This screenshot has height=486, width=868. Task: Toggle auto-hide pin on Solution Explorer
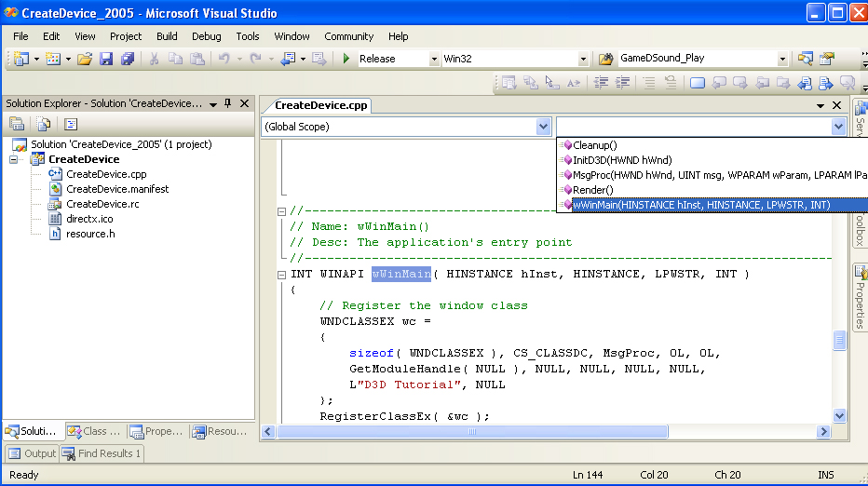[227, 103]
